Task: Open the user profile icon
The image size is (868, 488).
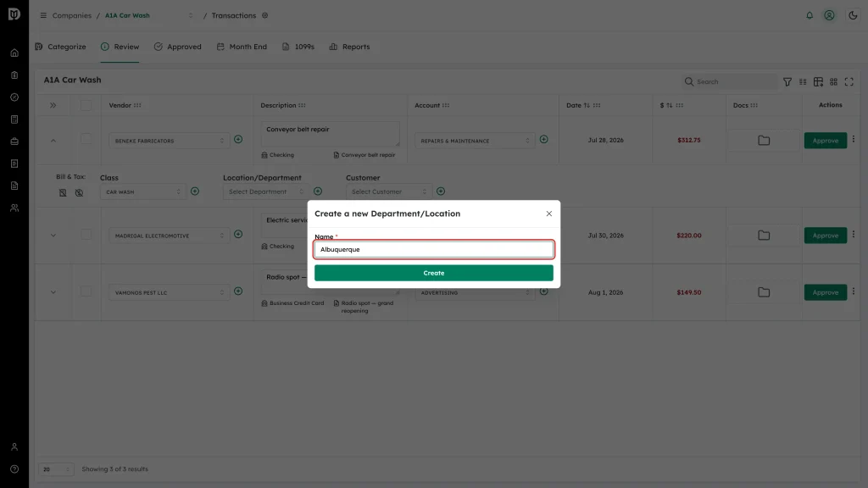Action: [x=829, y=15]
